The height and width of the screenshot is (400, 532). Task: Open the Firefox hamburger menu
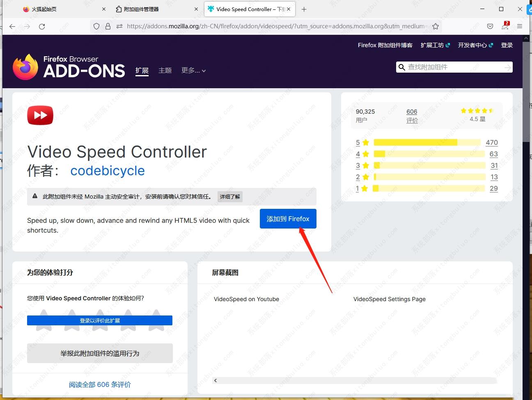[x=520, y=26]
